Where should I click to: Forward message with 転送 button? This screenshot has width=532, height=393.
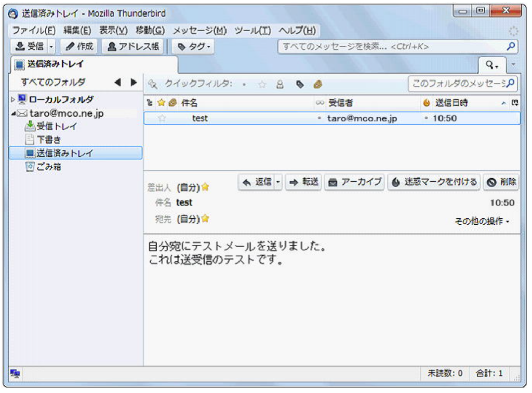tap(303, 182)
